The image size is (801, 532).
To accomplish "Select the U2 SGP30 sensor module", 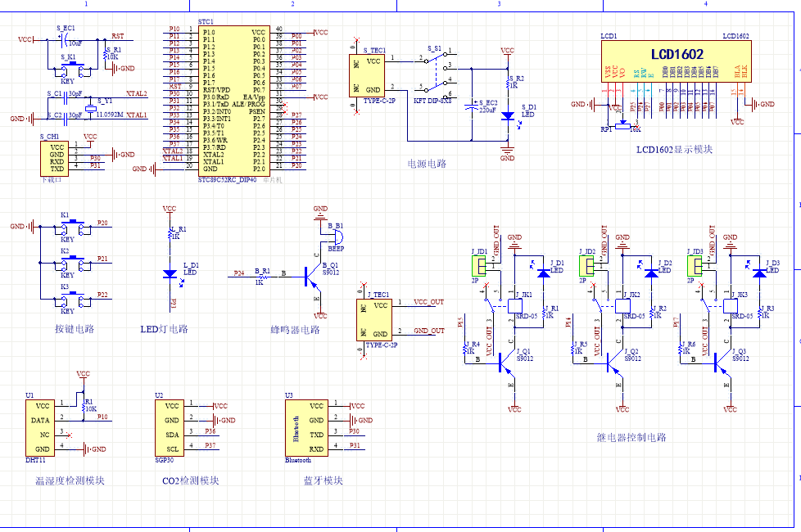I will click(169, 428).
